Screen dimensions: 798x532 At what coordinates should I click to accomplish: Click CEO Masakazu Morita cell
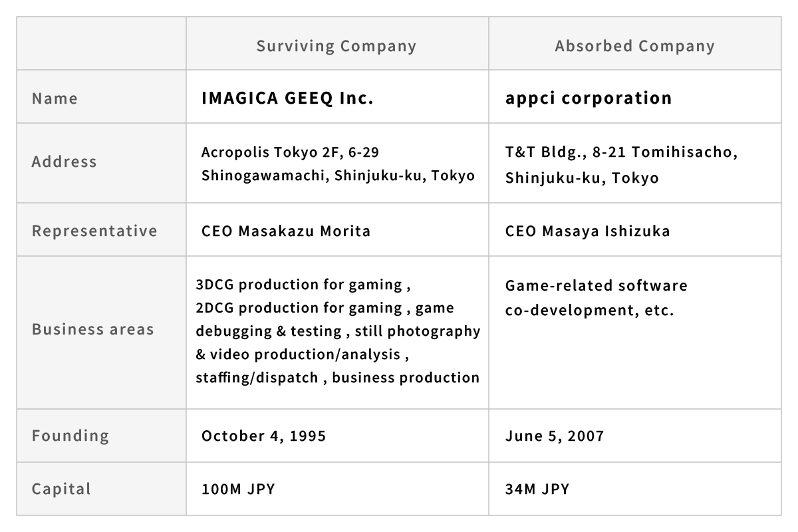point(286,231)
